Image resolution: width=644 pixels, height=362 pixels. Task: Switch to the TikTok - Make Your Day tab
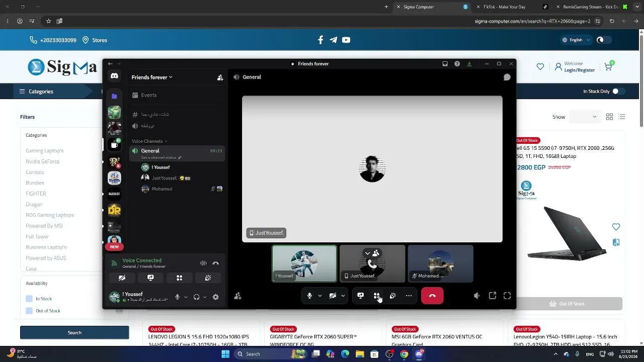pos(512,7)
